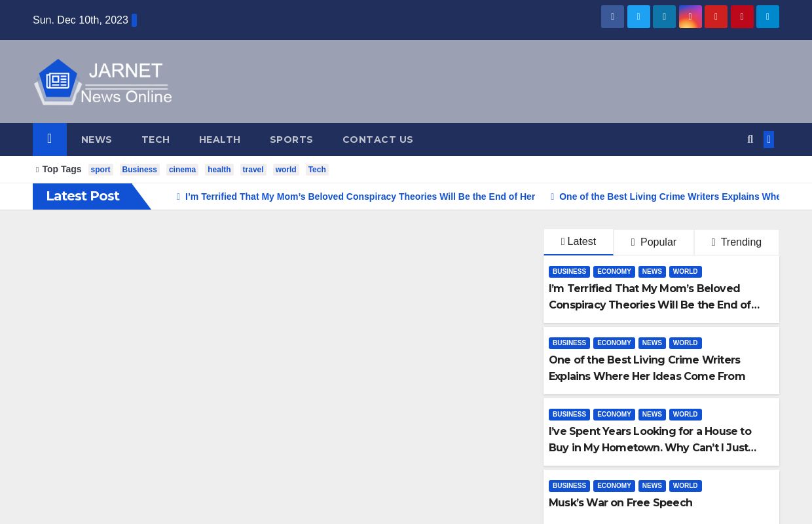Screen dimensions: 812x524
Task: Open the LinkedIn icon left of Instagram
Action: coord(664,17)
